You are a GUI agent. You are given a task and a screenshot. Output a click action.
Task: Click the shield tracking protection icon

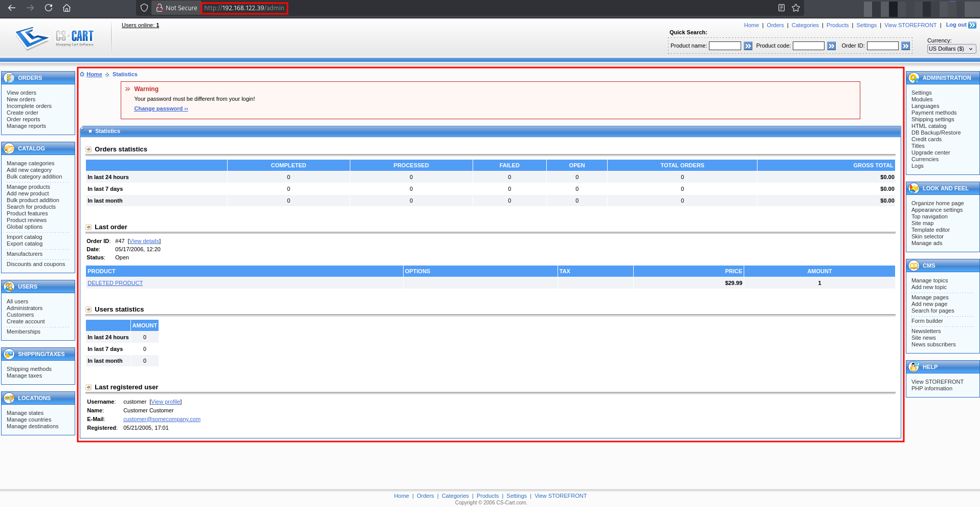(144, 8)
